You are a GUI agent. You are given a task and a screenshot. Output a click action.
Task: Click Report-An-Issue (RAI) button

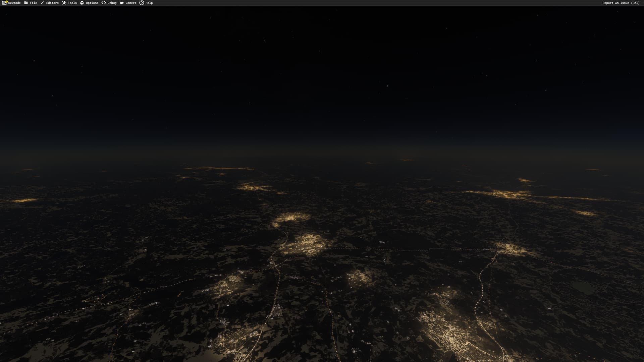[621, 3]
